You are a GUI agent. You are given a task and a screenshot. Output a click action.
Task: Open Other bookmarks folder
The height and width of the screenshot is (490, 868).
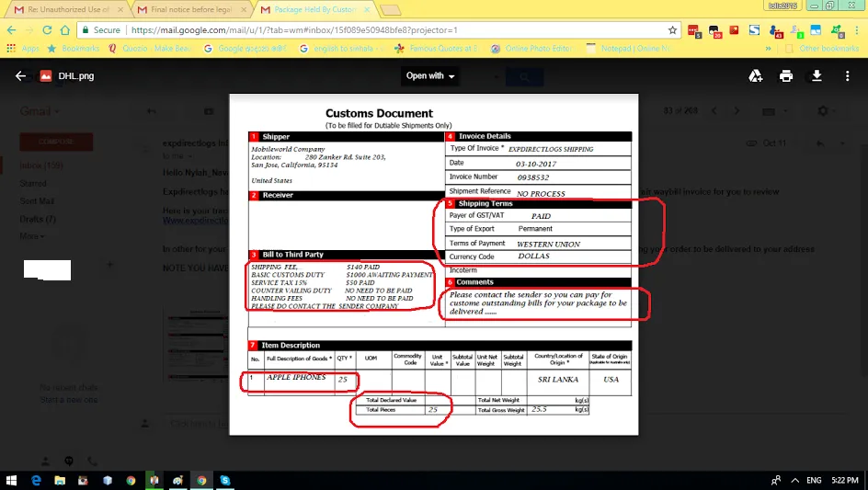[x=823, y=49]
